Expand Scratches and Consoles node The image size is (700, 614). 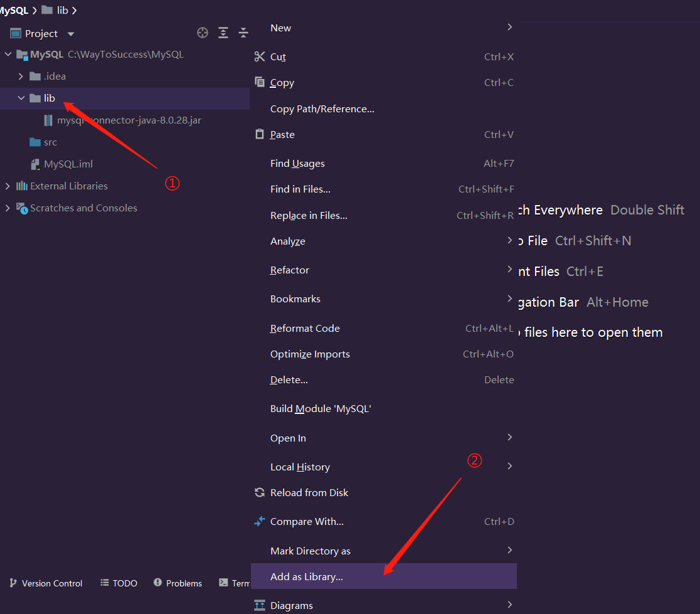pos(8,208)
